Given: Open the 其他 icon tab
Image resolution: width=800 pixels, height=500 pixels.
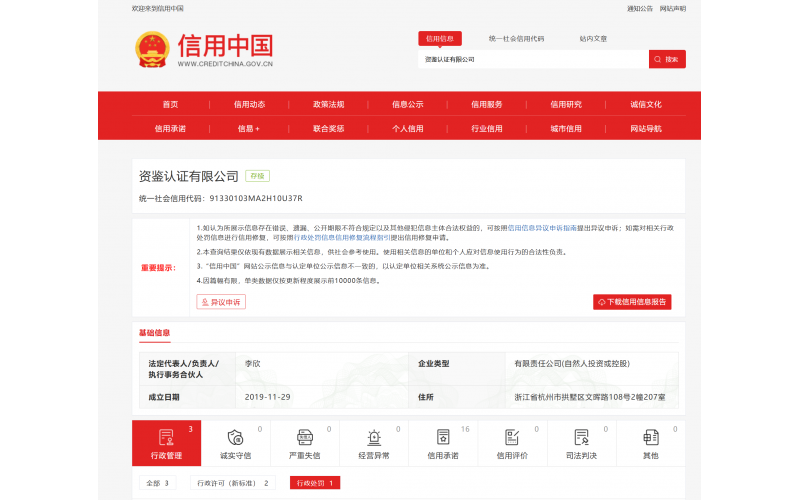Looking at the screenshot, I should coord(651,443).
